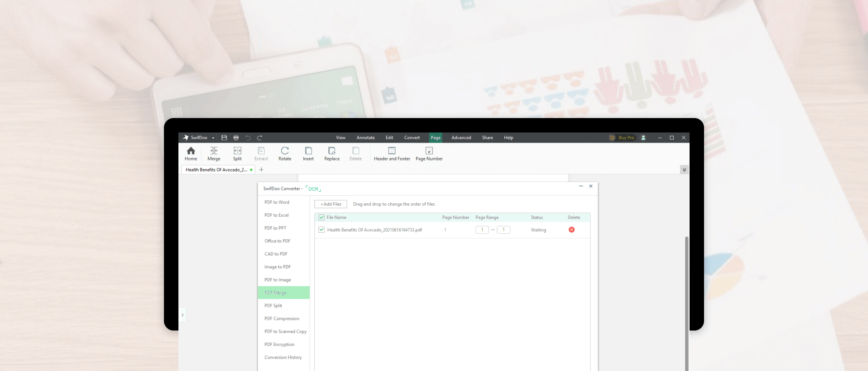The height and width of the screenshot is (371, 868).
Task: Select the Rotate tool
Action: click(285, 154)
